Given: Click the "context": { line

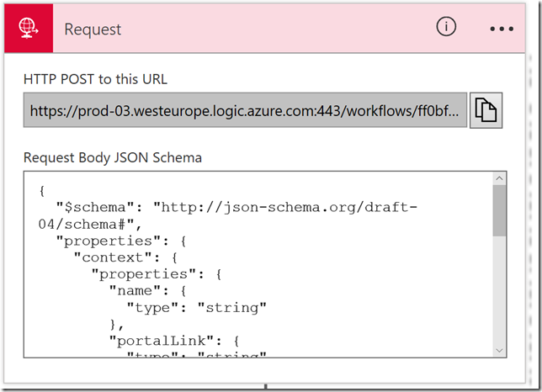Looking at the screenshot, I should pyautogui.click(x=126, y=257).
